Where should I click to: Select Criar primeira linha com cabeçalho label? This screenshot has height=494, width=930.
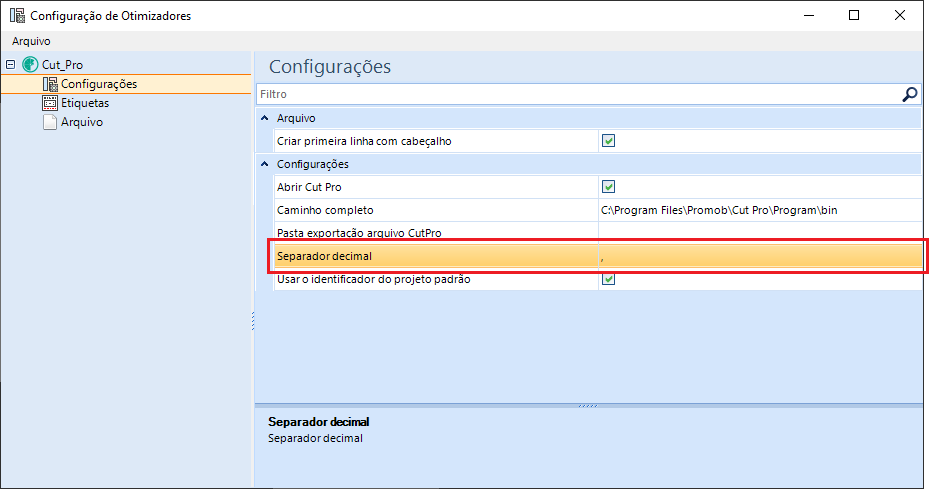pyautogui.click(x=364, y=141)
